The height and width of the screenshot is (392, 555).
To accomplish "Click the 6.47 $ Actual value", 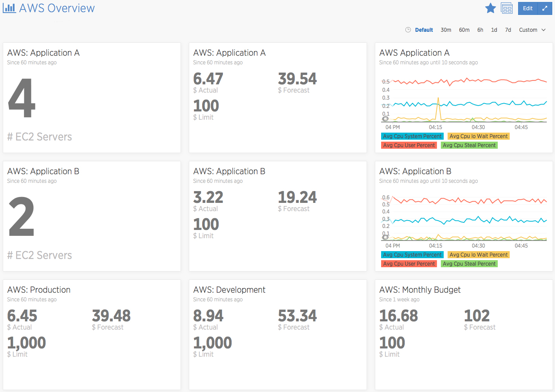I will (x=208, y=79).
